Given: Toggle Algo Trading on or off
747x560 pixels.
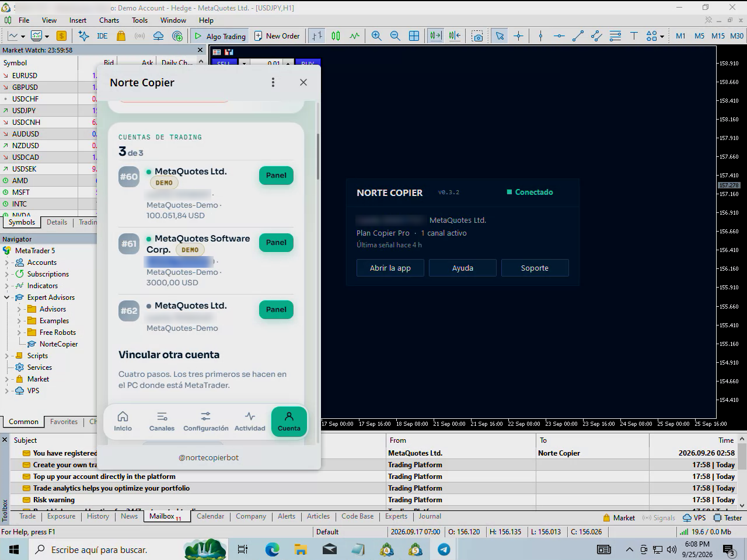Looking at the screenshot, I should 219,36.
